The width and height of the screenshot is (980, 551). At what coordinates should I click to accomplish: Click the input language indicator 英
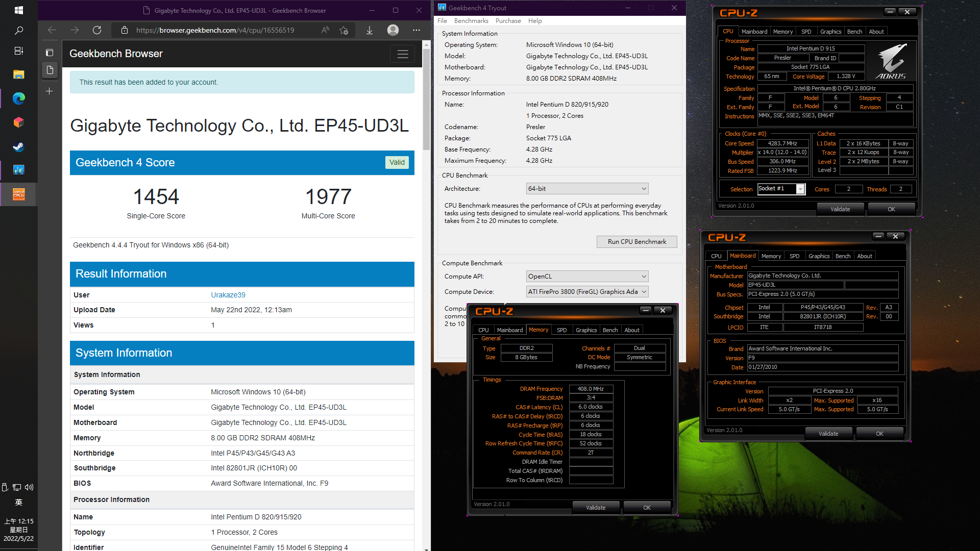click(18, 503)
